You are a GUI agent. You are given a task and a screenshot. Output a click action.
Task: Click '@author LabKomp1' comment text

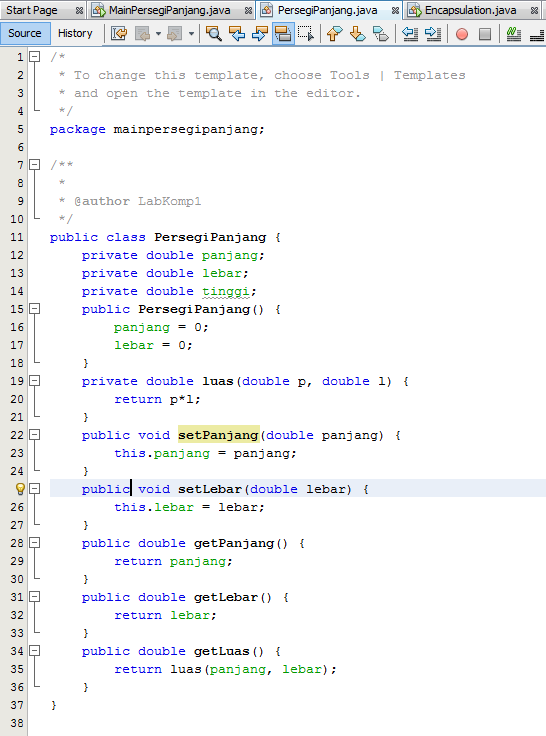138,201
